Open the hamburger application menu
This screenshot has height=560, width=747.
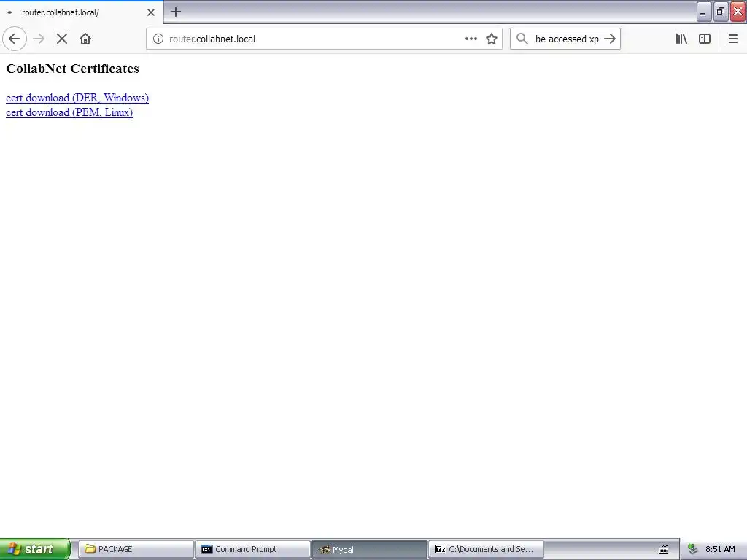point(732,39)
